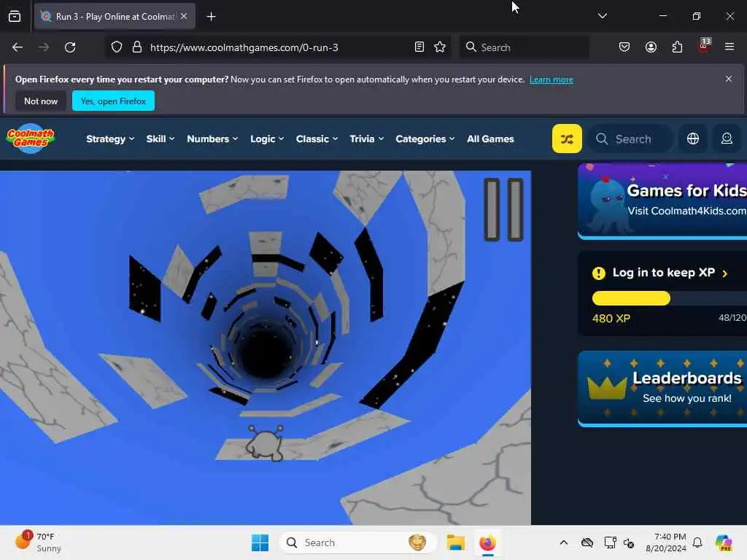
Task: Open the Pocket save icon
Action: [x=624, y=47]
